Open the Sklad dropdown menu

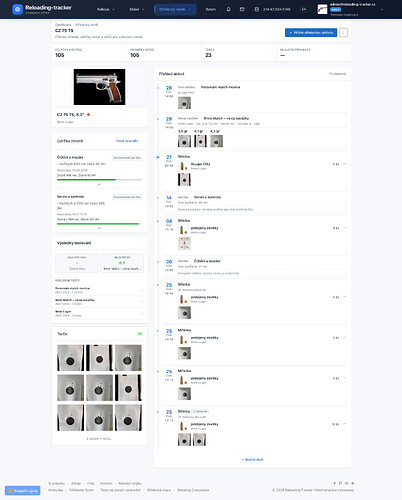point(137,9)
